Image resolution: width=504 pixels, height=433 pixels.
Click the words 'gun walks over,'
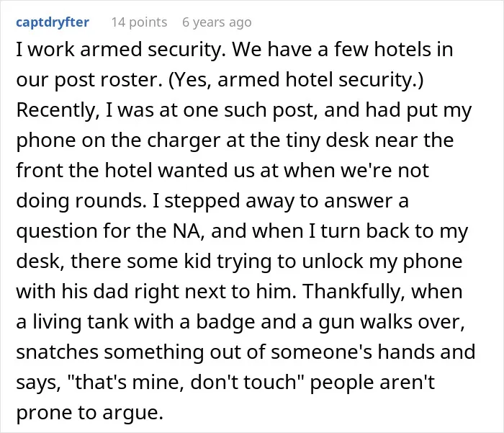pos(392,322)
